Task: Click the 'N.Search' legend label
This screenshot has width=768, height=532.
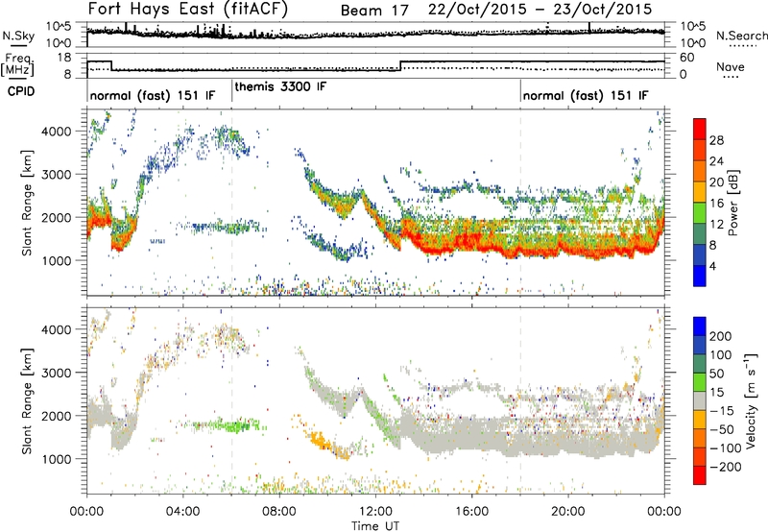Action: pos(741,36)
